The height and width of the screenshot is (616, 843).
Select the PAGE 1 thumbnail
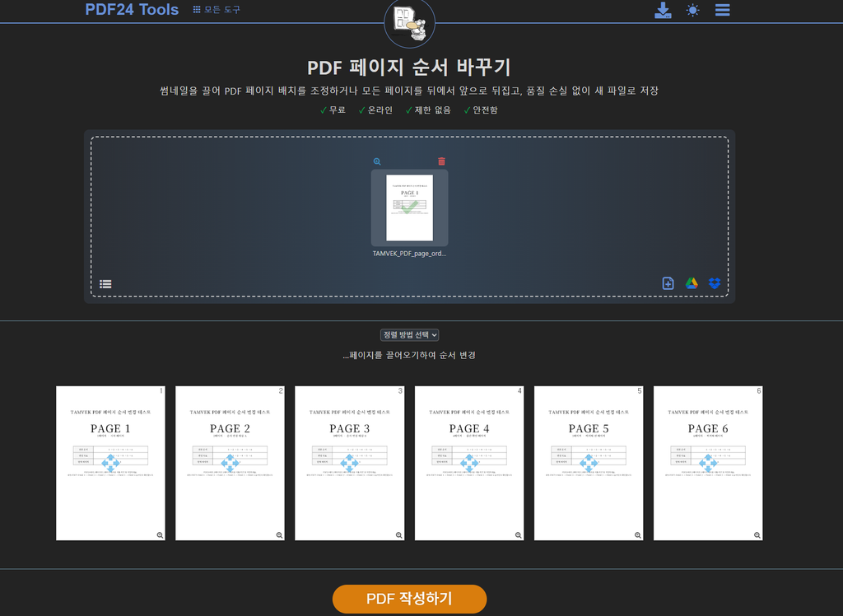111,463
